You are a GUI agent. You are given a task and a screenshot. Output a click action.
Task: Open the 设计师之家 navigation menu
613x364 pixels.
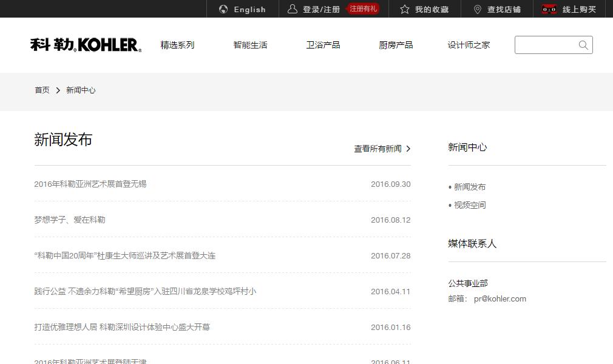coord(469,44)
